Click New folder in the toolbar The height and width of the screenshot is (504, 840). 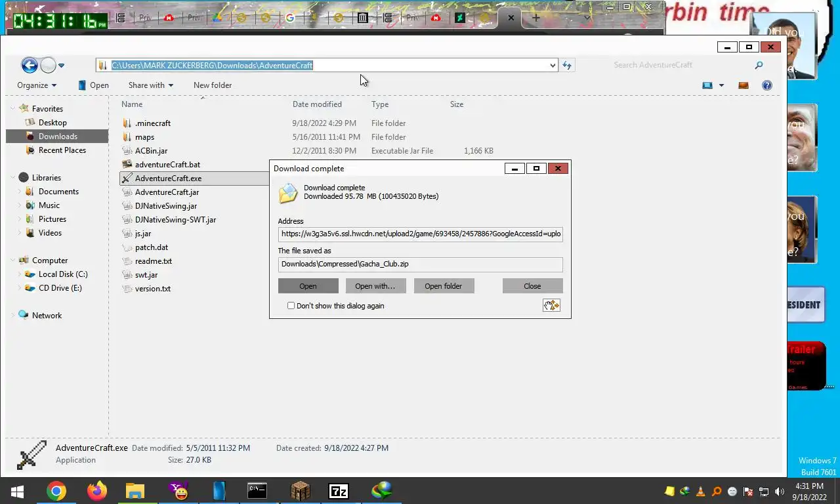coord(213,85)
